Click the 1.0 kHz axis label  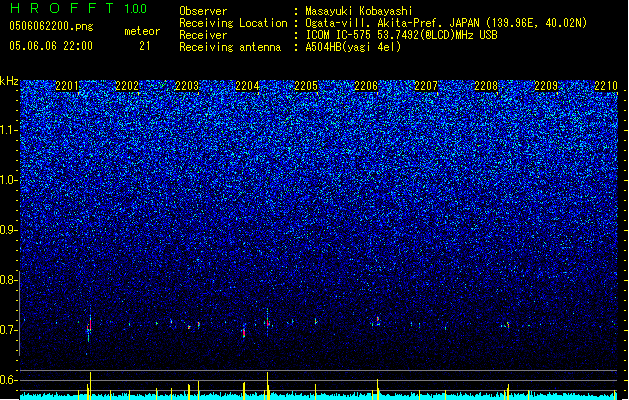[x=9, y=180]
